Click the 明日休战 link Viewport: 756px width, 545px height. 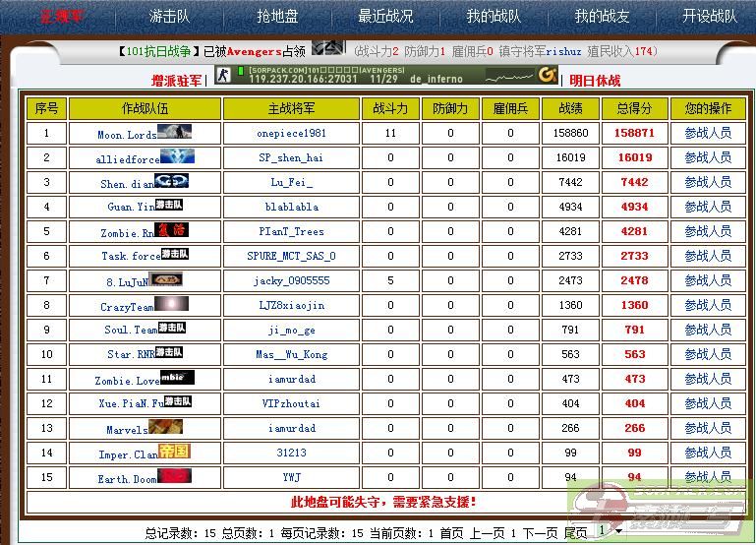(x=595, y=81)
